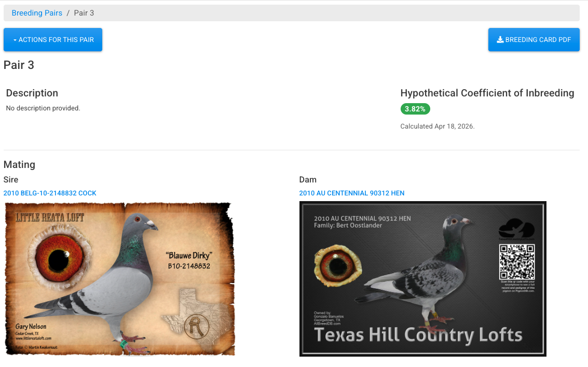Click the dam's eye close-up image

pos(338,265)
